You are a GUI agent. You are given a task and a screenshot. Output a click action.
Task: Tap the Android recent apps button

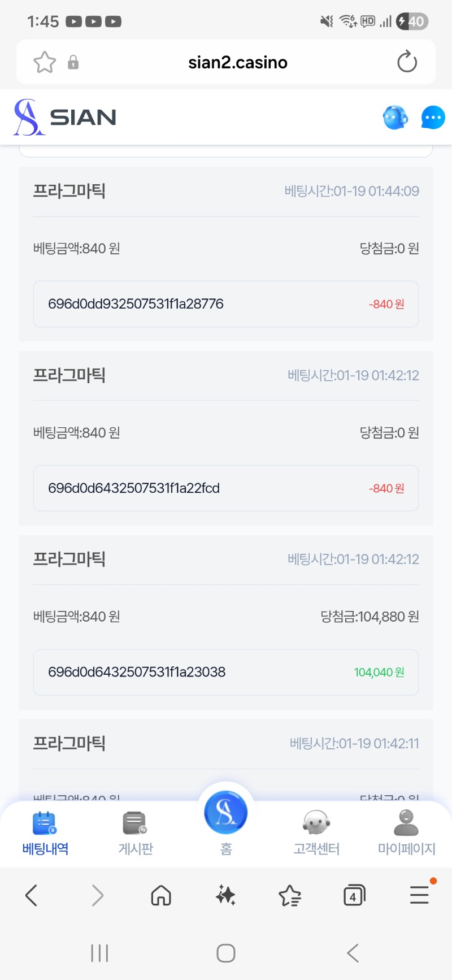(x=99, y=953)
